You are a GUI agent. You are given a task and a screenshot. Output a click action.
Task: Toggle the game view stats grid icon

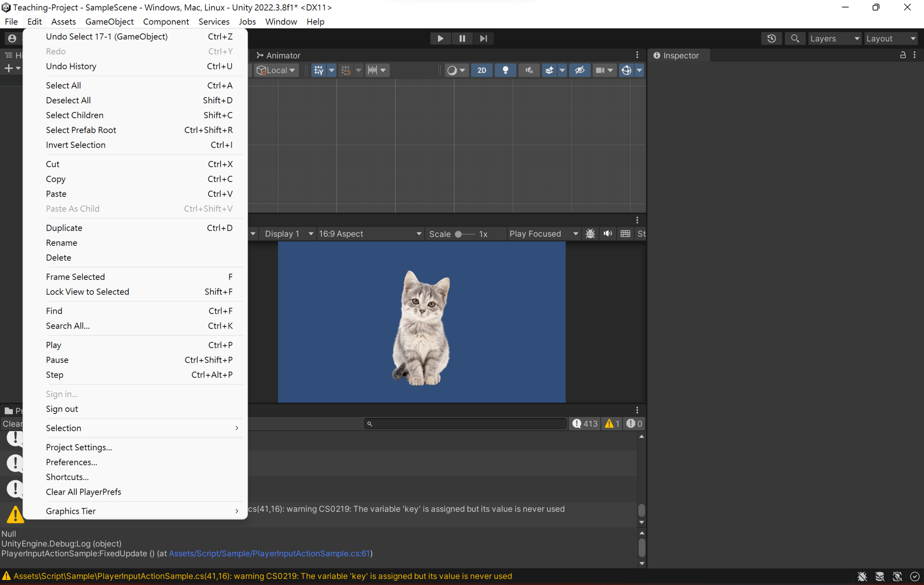(x=625, y=234)
